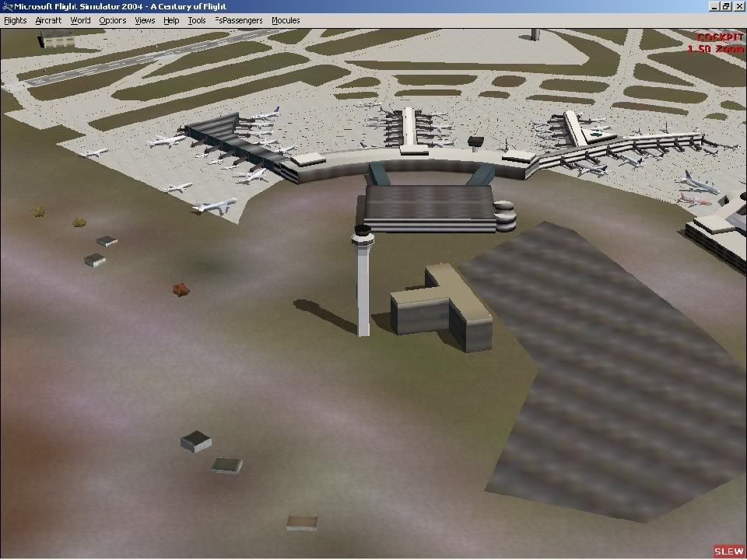Open the Help menu
Screen dimensions: 747x560
coord(171,20)
